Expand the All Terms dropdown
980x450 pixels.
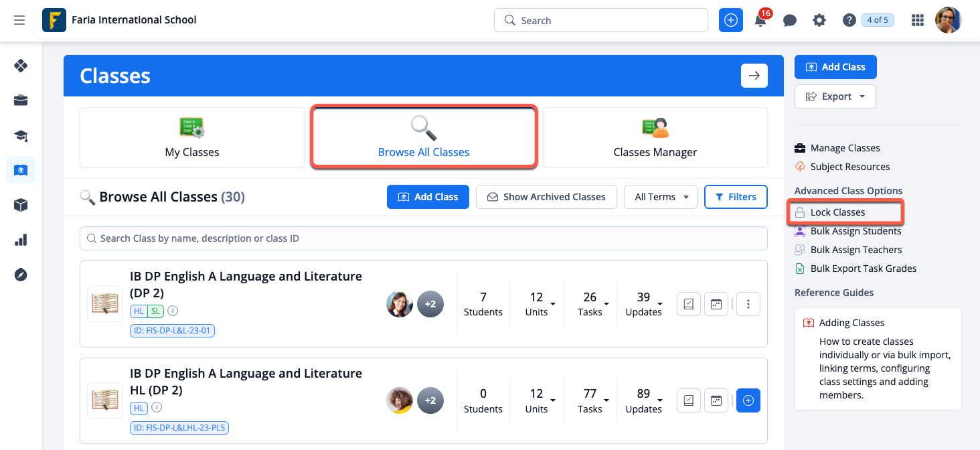[x=661, y=197]
